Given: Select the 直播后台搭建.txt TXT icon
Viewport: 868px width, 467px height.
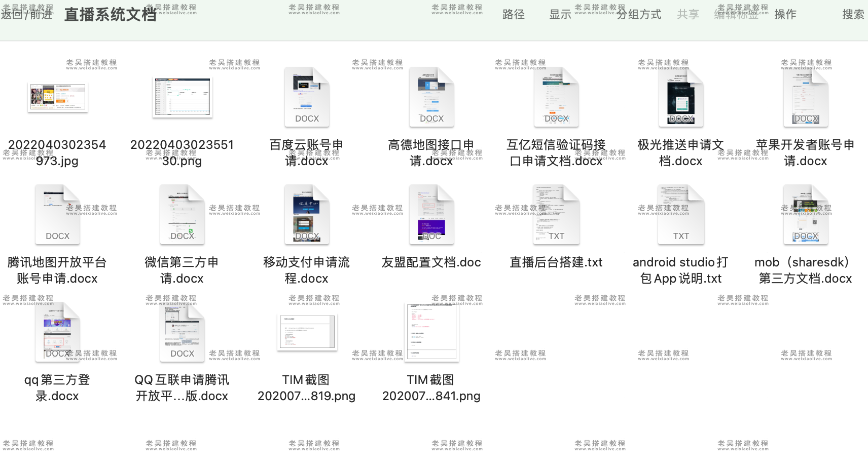Looking at the screenshot, I should pyautogui.click(x=556, y=214).
